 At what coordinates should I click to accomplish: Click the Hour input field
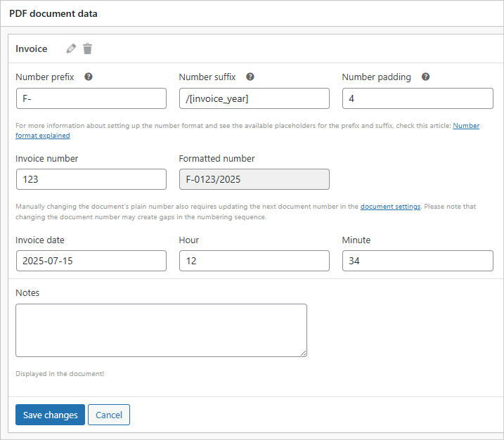[x=254, y=261]
